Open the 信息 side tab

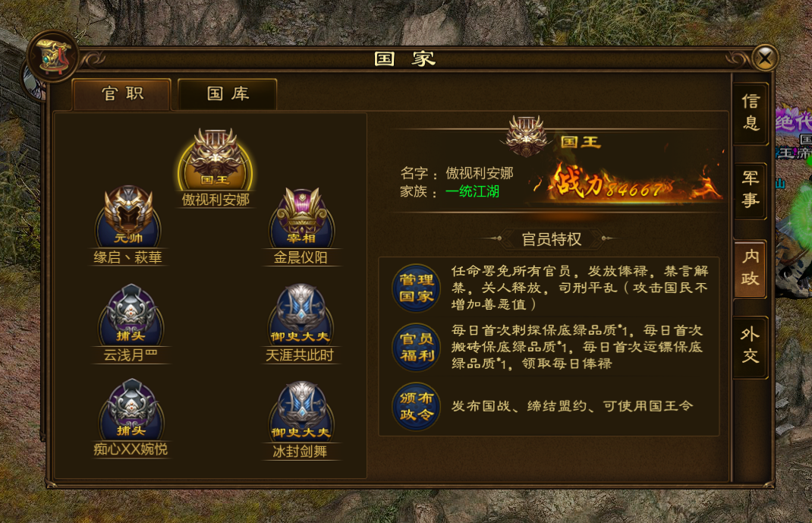[x=751, y=112]
